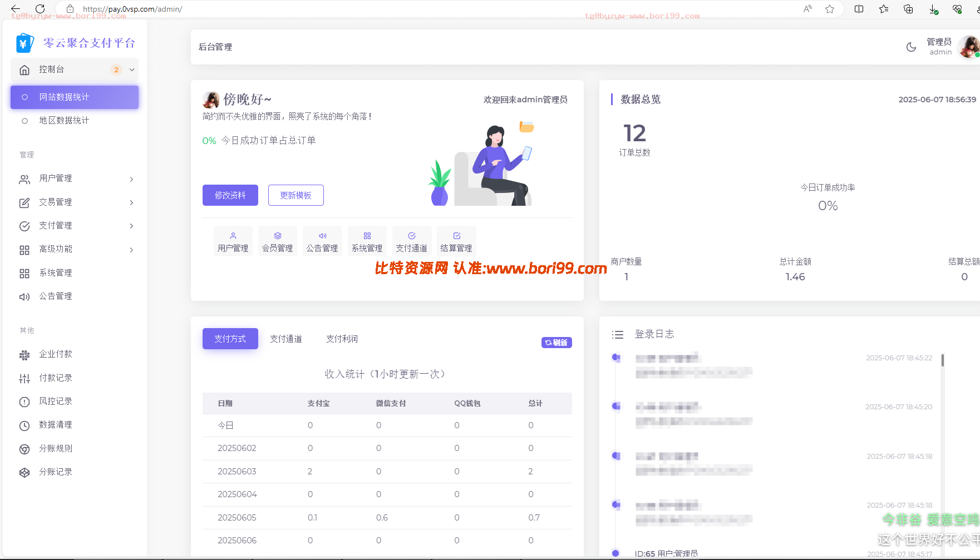The height and width of the screenshot is (560, 980).
Task: Click 风控记录 alert icon
Action: tap(24, 402)
